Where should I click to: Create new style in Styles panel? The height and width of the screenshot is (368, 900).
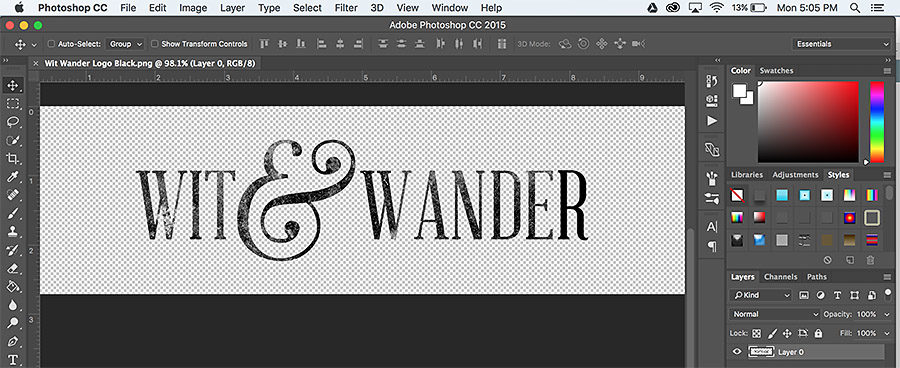(x=850, y=260)
